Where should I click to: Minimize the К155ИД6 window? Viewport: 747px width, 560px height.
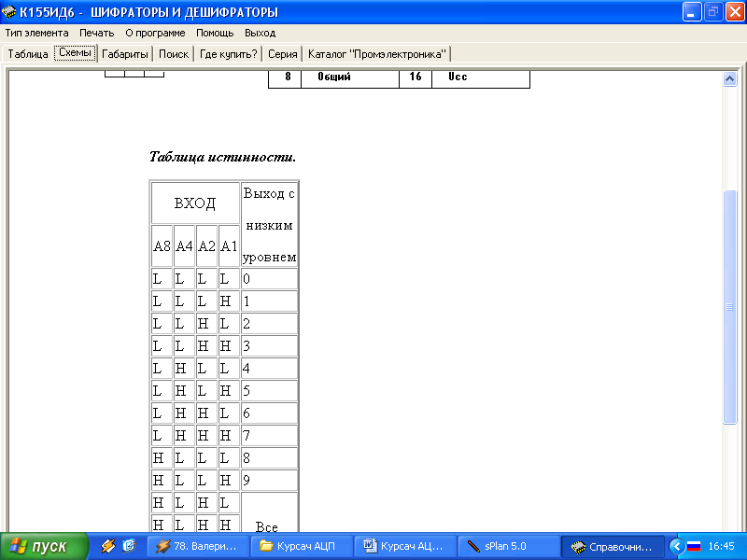(x=692, y=12)
